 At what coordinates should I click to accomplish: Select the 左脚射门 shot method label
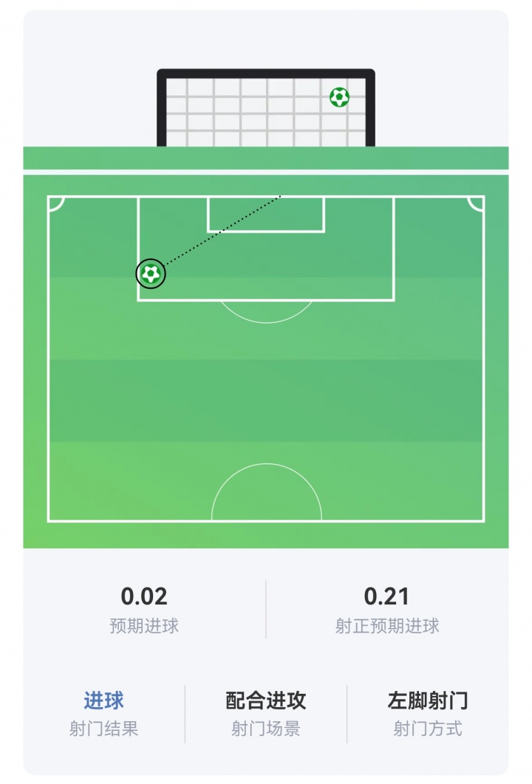click(428, 701)
